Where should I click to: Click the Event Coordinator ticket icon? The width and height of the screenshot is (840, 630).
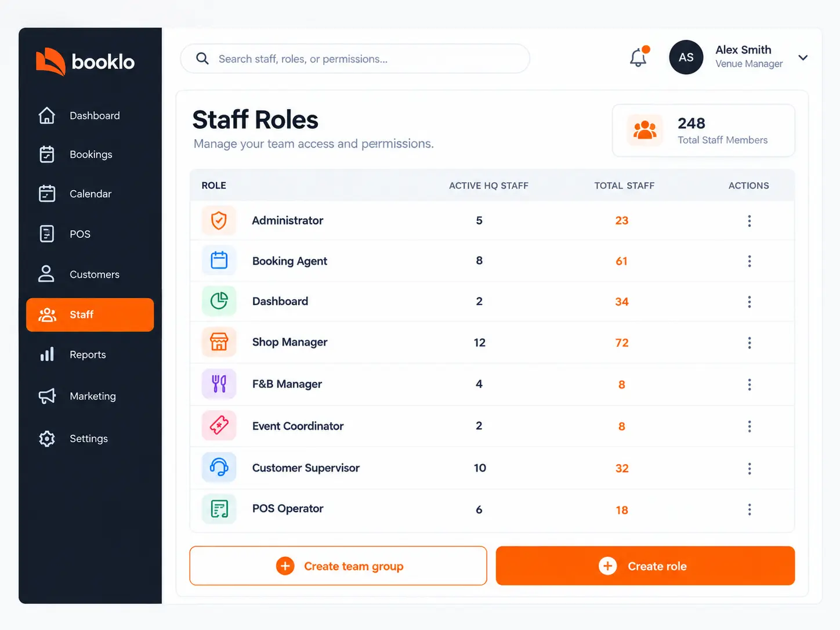(x=219, y=426)
